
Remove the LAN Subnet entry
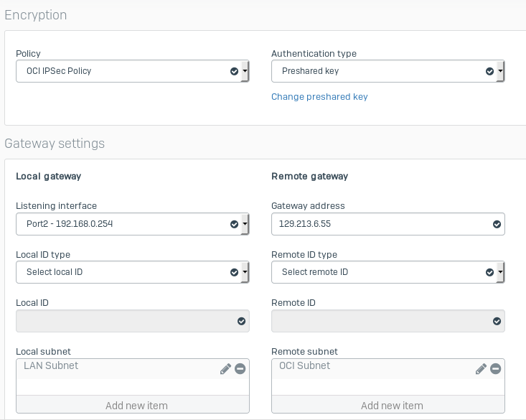click(240, 368)
